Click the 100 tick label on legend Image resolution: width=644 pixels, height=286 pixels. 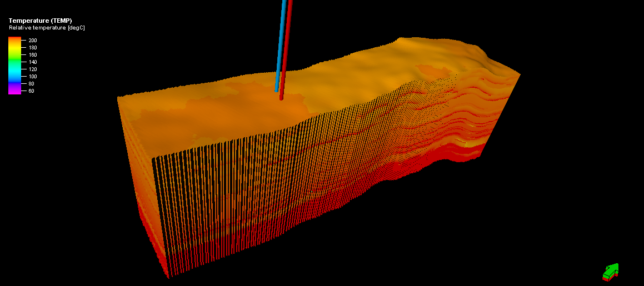coord(32,77)
